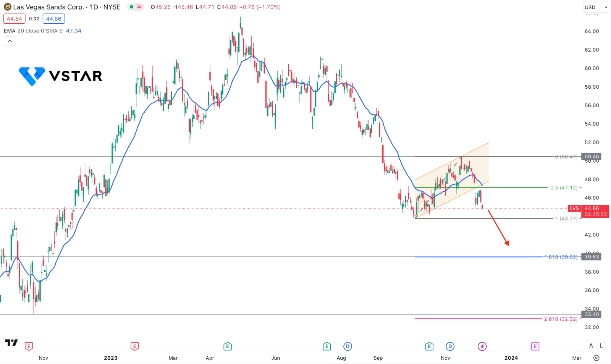Open the USD currency dropdown
This screenshot has width=611, height=364.
click(596, 7)
